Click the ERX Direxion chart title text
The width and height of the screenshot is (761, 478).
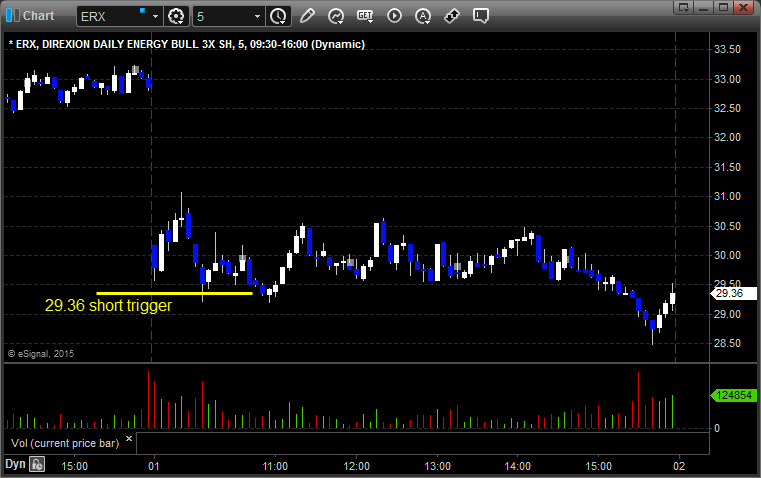coord(187,44)
